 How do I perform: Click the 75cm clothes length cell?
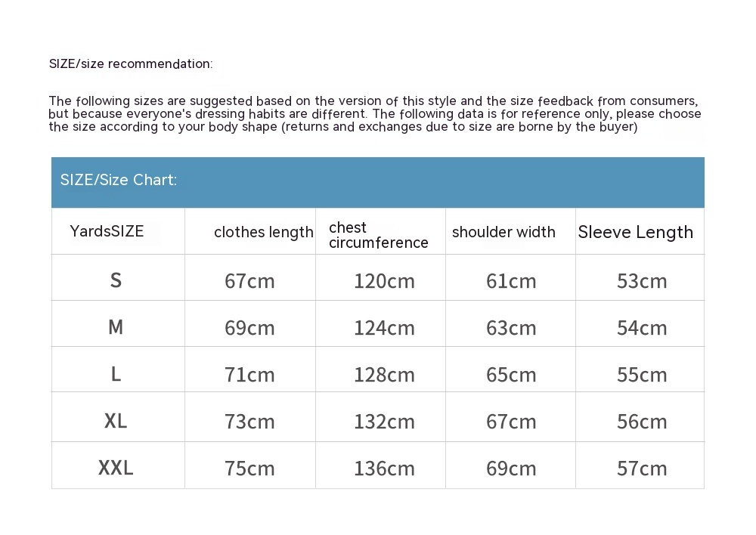(x=249, y=469)
